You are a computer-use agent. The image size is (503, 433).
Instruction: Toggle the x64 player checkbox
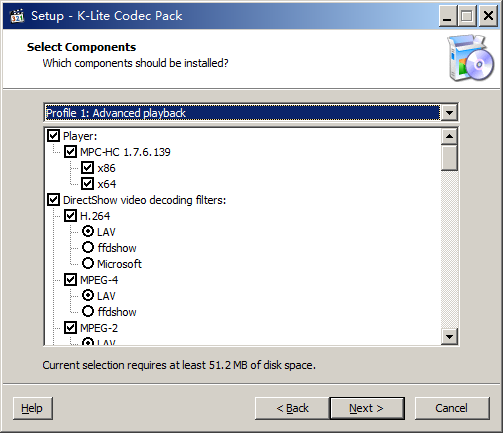(87, 184)
